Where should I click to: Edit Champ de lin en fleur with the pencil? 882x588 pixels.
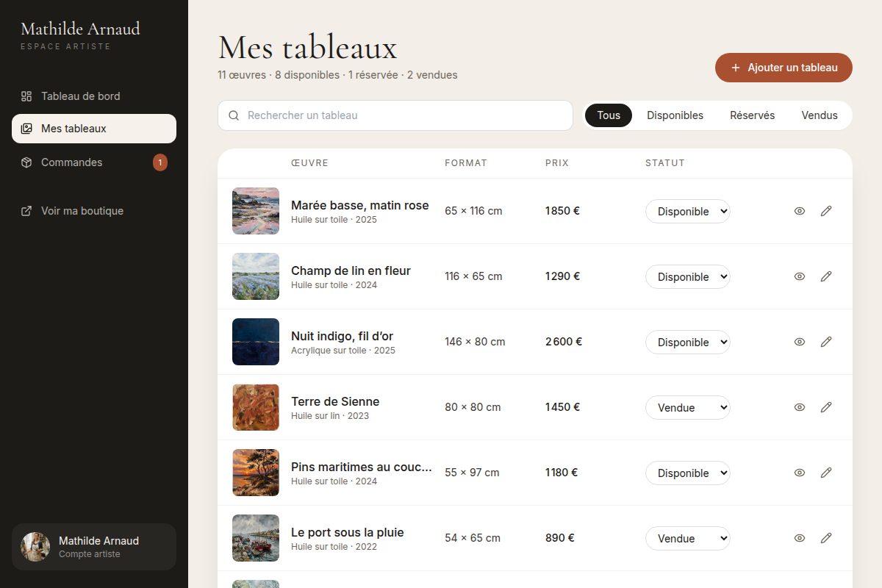(826, 276)
